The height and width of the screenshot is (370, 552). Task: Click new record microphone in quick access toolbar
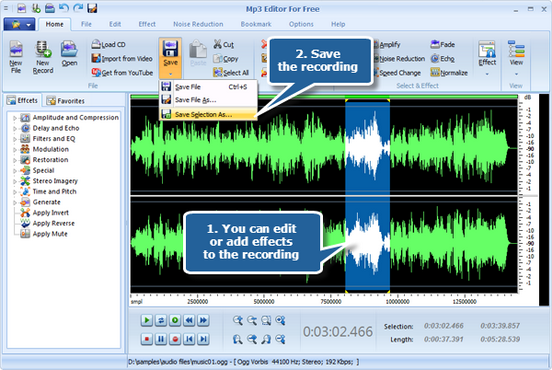(36, 8)
